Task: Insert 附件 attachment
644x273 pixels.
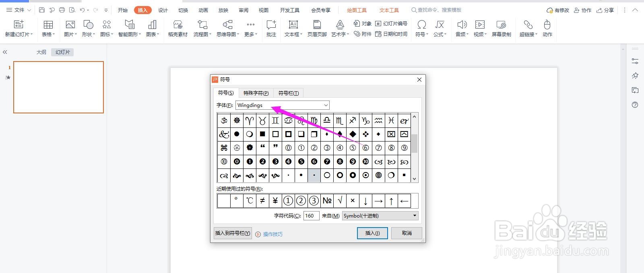Action: [363, 34]
